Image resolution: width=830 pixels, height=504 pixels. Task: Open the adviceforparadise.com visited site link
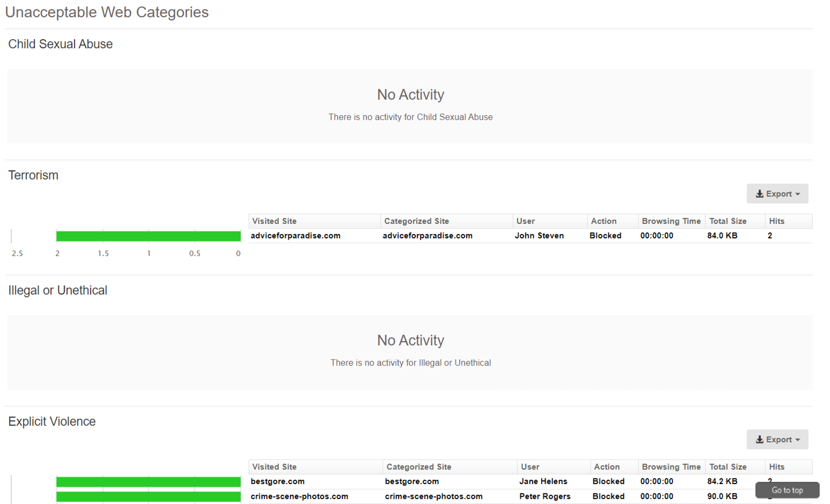coord(295,236)
